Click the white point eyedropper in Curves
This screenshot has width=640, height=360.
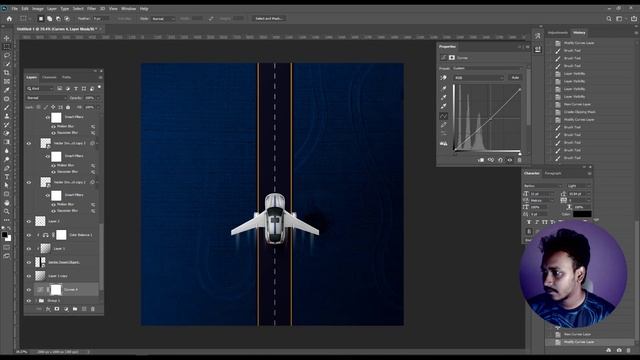[444, 106]
